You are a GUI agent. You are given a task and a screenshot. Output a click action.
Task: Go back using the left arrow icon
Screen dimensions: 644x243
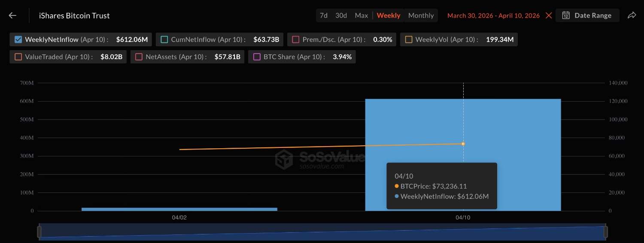pyautogui.click(x=12, y=15)
